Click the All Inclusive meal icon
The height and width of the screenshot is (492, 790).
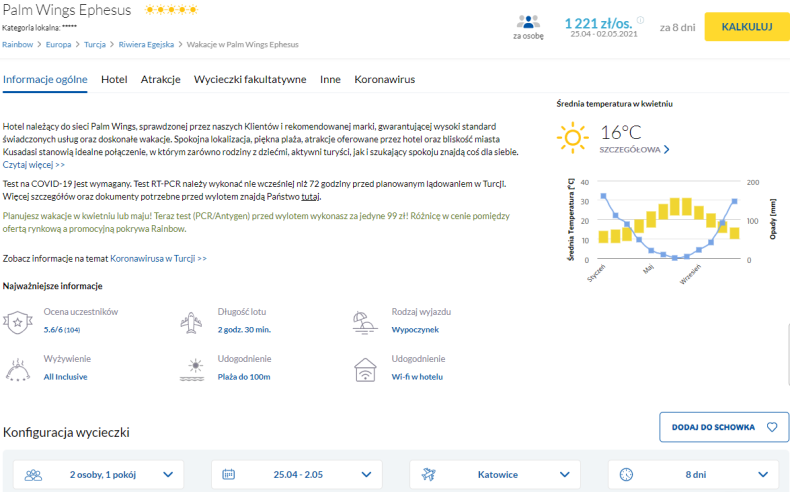(18, 370)
